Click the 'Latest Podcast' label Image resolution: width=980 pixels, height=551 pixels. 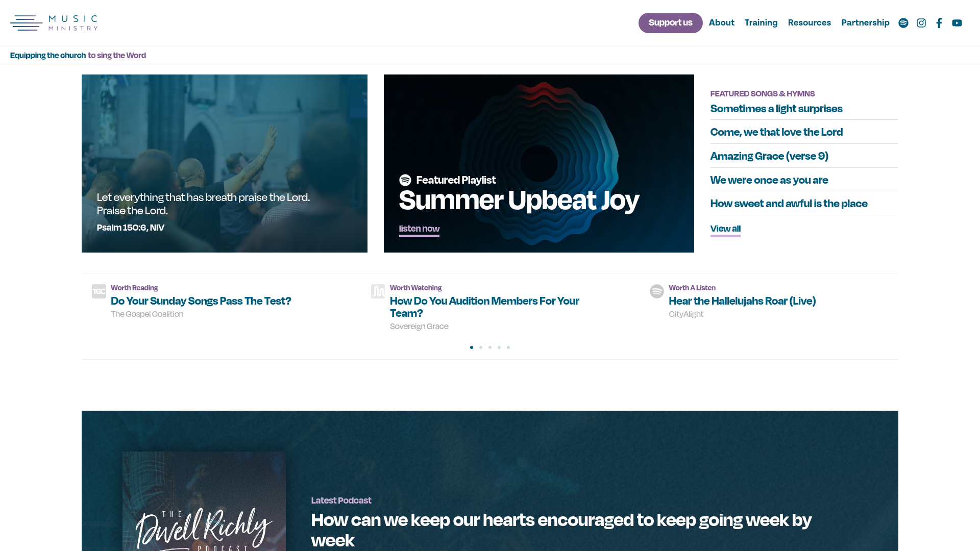click(x=341, y=500)
